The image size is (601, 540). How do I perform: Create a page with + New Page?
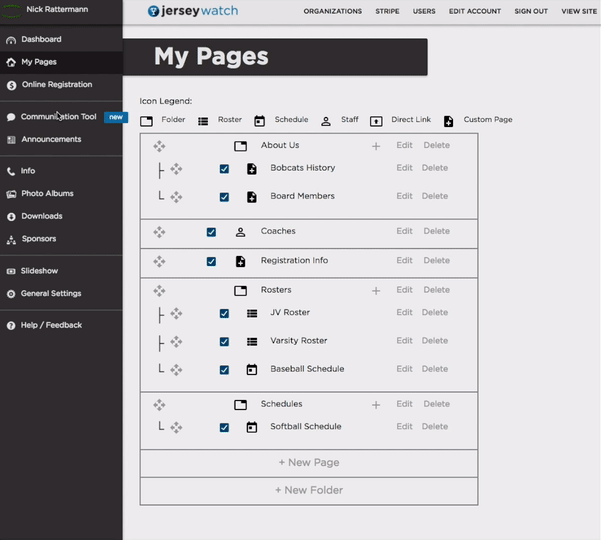pyautogui.click(x=309, y=463)
